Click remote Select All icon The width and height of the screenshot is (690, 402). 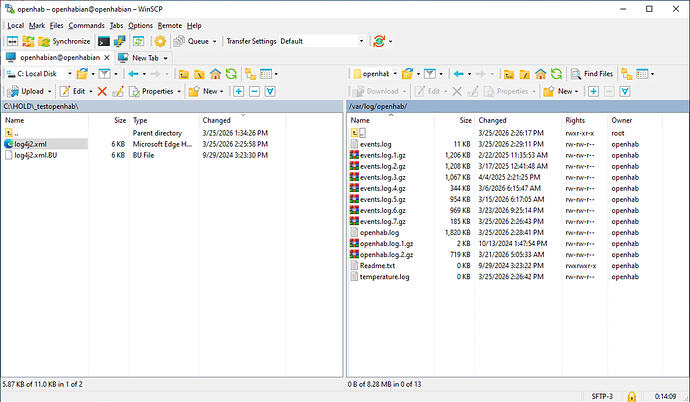click(x=625, y=91)
